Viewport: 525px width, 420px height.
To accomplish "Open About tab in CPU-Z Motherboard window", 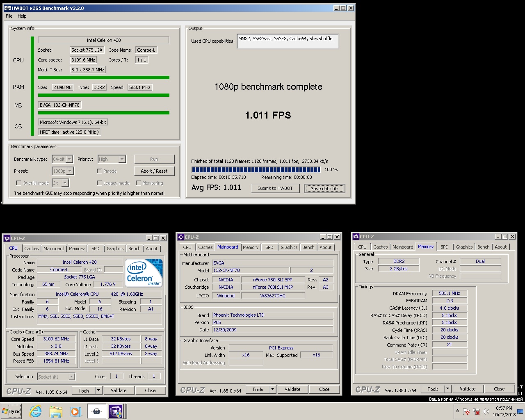I will coord(326,247).
